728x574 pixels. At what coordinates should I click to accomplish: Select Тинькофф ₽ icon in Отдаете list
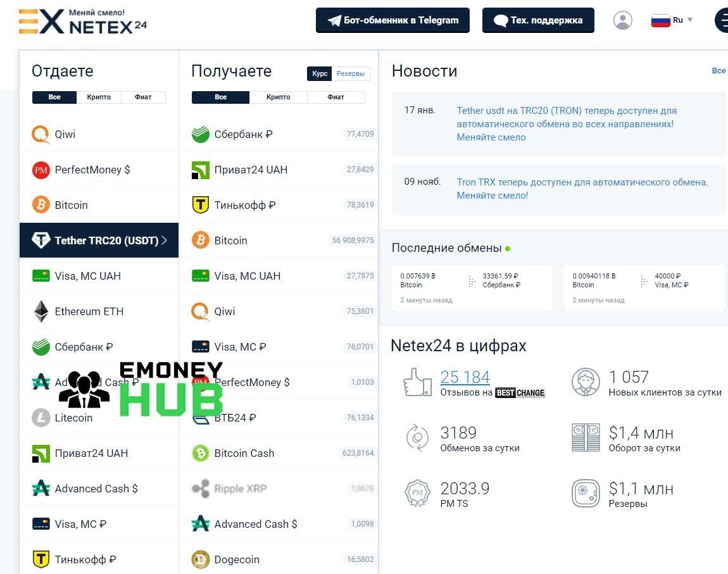41,559
